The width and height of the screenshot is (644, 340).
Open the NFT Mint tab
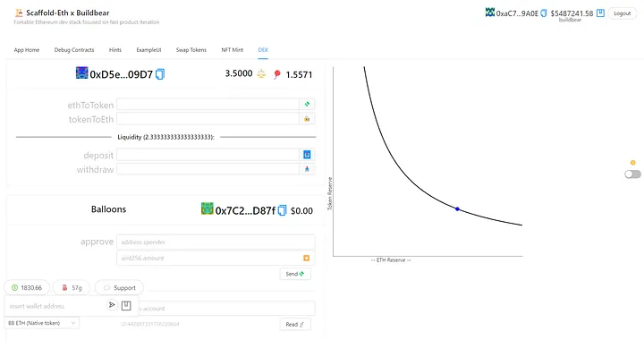[232, 50]
